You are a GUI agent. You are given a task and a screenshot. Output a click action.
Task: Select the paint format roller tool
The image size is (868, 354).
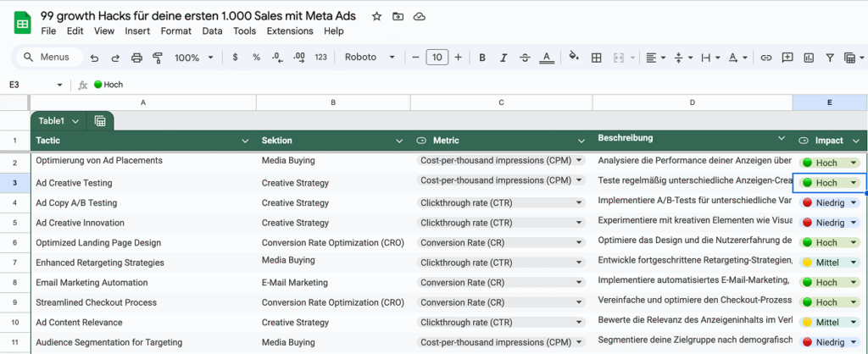click(158, 58)
